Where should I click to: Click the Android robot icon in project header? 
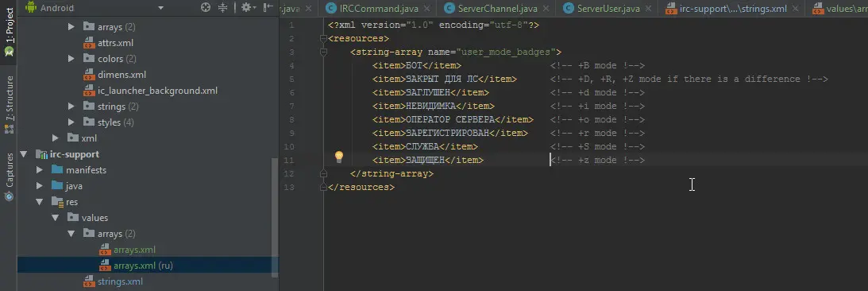tap(30, 7)
